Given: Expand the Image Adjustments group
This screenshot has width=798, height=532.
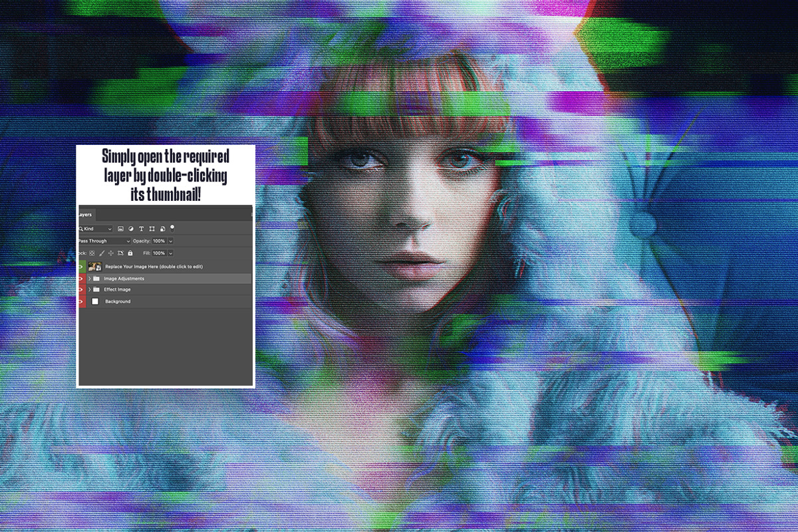Looking at the screenshot, I should point(89,279).
